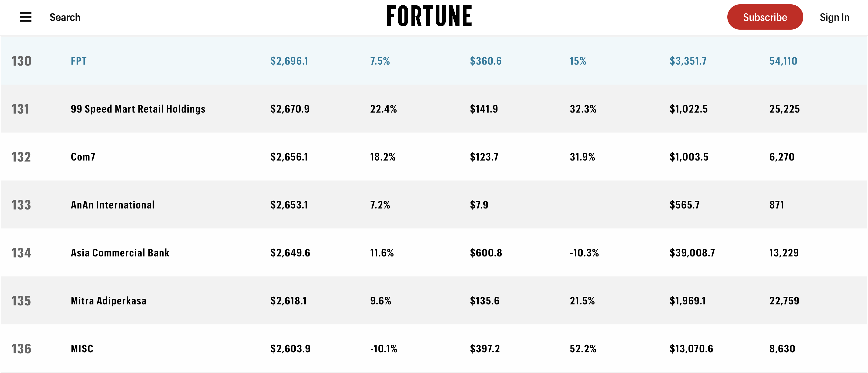Open the Sign In link
868x373 pixels.
point(834,17)
